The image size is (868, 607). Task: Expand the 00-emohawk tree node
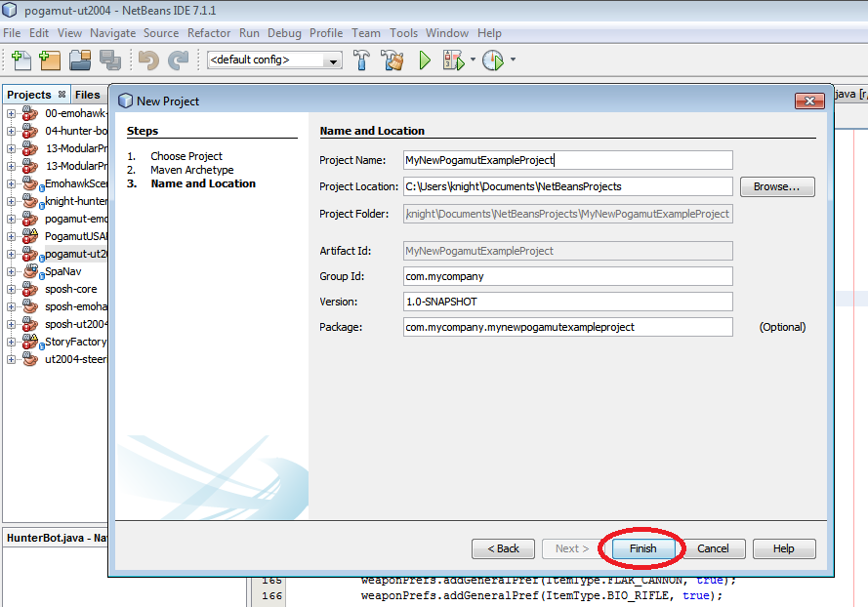click(x=11, y=113)
